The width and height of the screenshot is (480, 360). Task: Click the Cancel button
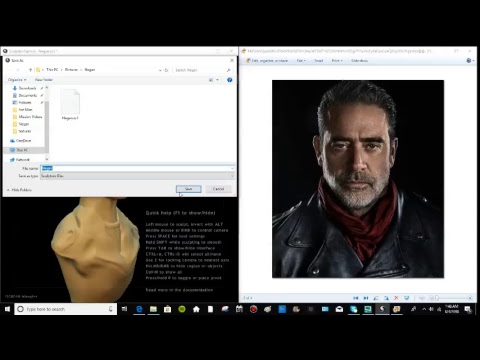point(218,189)
